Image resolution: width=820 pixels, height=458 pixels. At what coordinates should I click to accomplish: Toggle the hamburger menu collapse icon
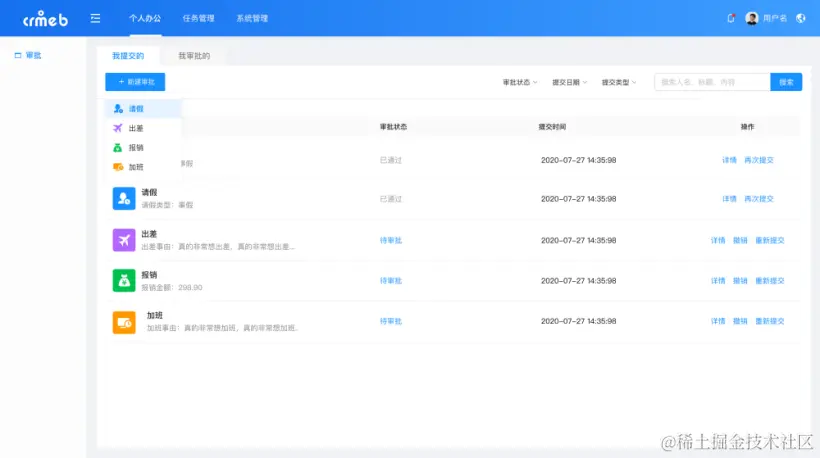pyautogui.click(x=95, y=19)
